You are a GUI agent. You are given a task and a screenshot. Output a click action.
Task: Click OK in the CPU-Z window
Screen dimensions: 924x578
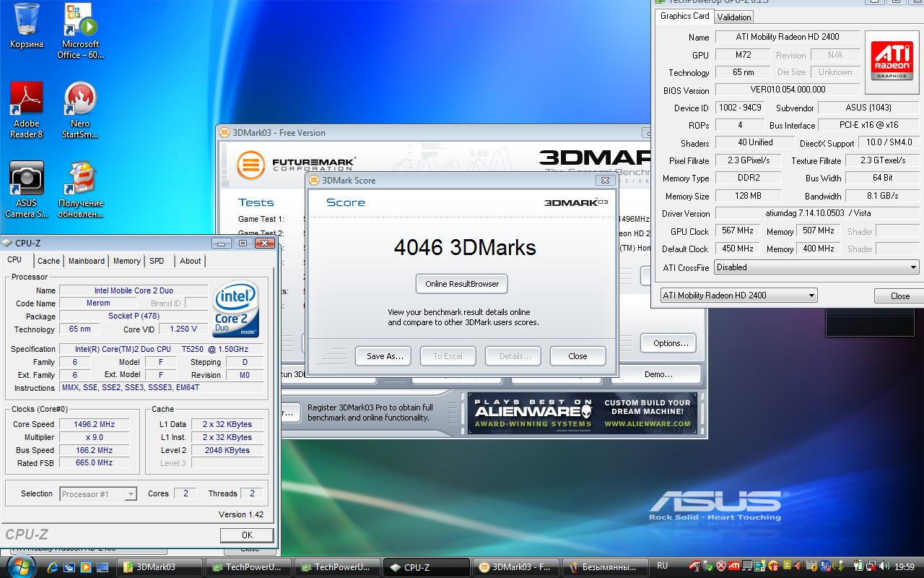(247, 535)
